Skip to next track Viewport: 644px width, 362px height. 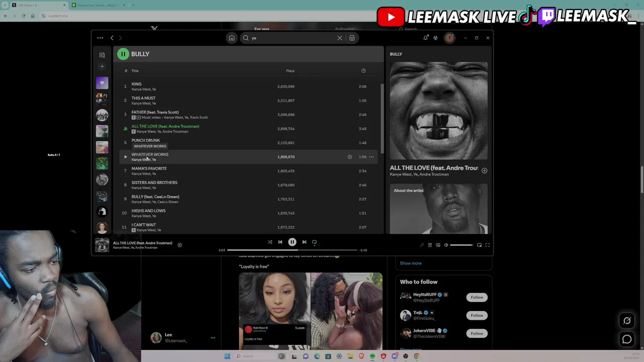(304, 242)
